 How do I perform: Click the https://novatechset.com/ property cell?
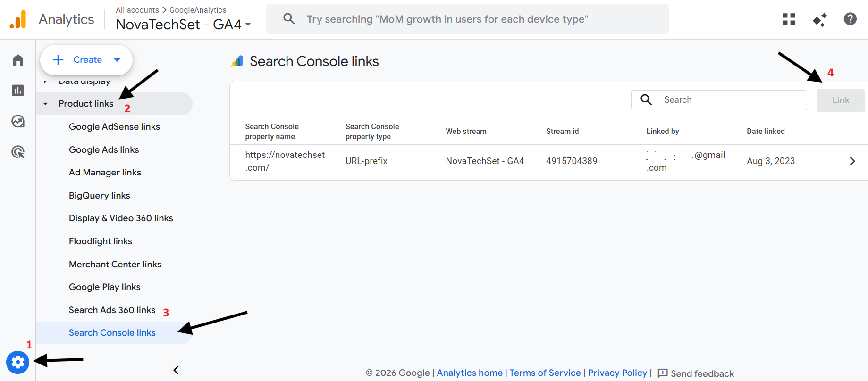285,161
